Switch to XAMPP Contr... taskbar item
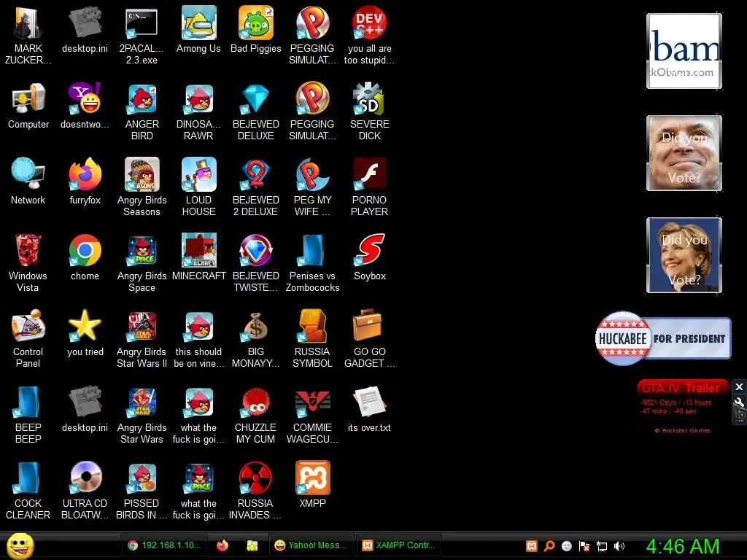This screenshot has height=560, width=747. pyautogui.click(x=399, y=545)
